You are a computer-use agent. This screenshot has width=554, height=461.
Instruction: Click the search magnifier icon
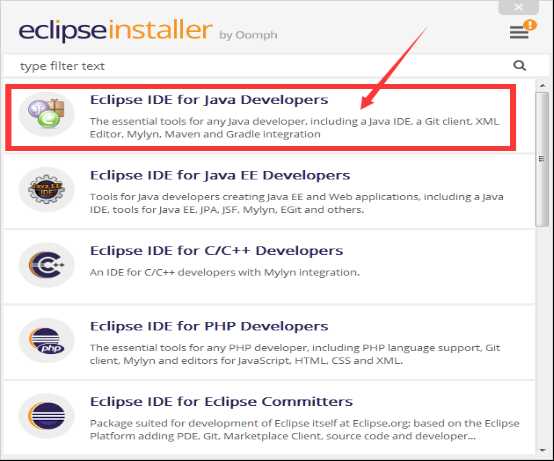point(519,65)
